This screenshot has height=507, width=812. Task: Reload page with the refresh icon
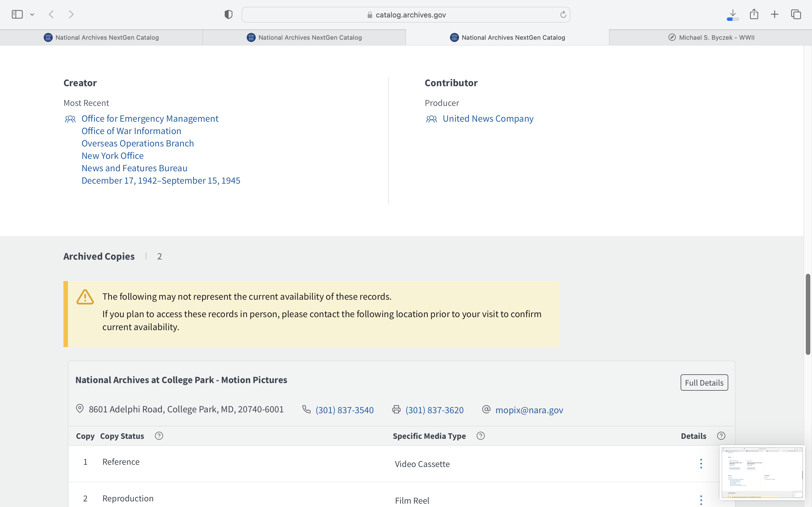coord(563,14)
